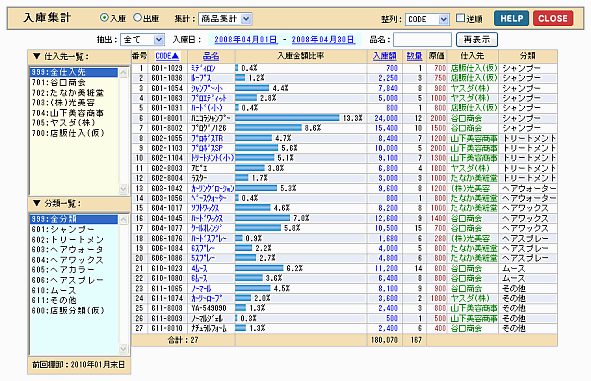Open product link in row 603-1042

(213, 188)
